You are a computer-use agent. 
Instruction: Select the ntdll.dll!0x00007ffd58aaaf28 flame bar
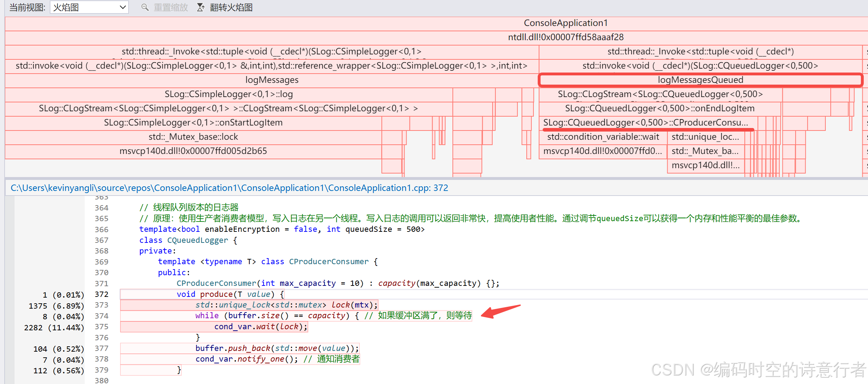click(565, 37)
